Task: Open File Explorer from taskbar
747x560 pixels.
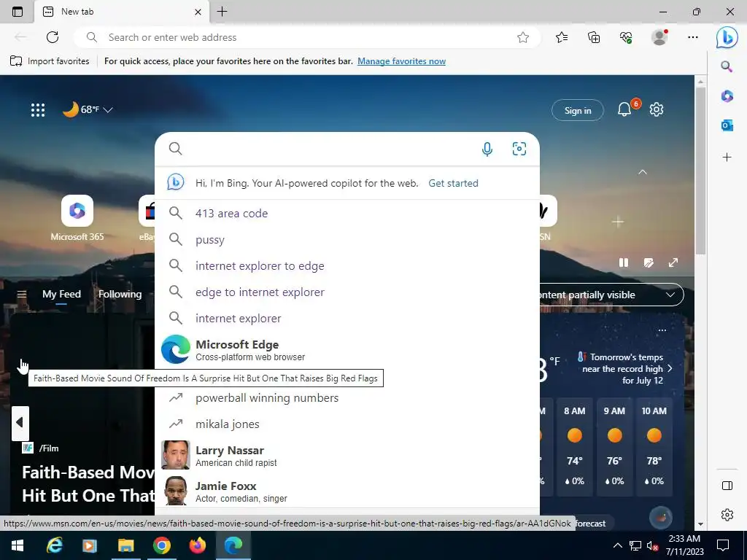Action: tap(125, 545)
